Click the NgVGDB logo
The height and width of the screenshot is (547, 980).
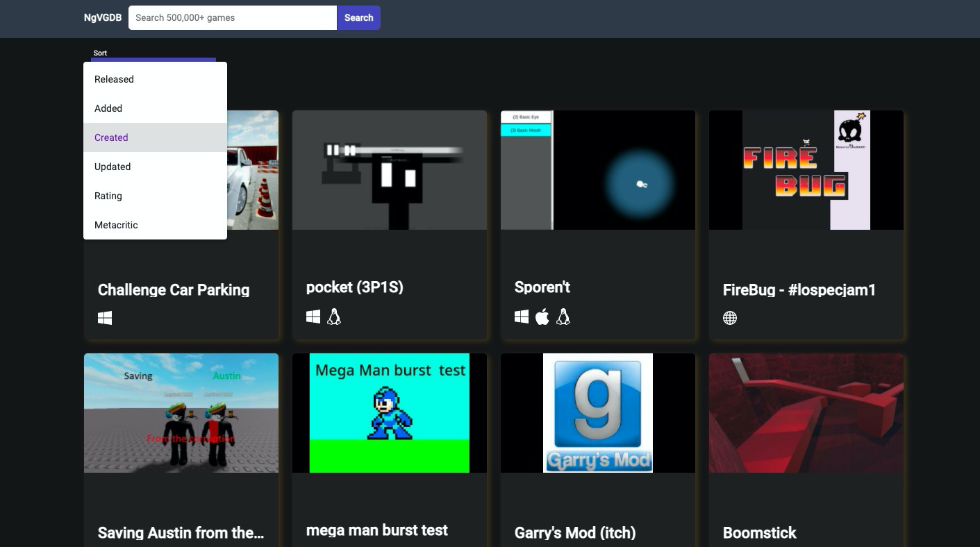[x=102, y=17]
